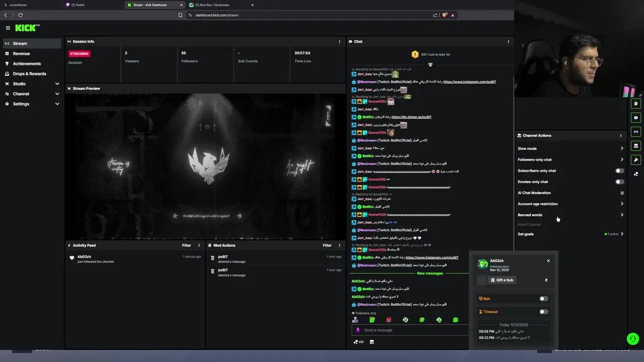Toggle Subscribers-only chat switch
The image size is (644, 362).
[620, 171]
